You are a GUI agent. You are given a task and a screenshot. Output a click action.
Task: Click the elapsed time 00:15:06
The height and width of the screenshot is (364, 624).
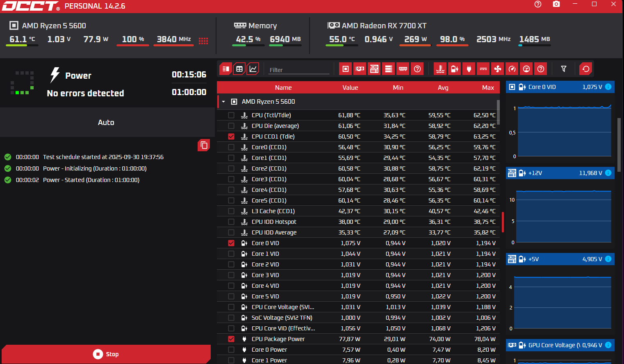pyautogui.click(x=189, y=75)
